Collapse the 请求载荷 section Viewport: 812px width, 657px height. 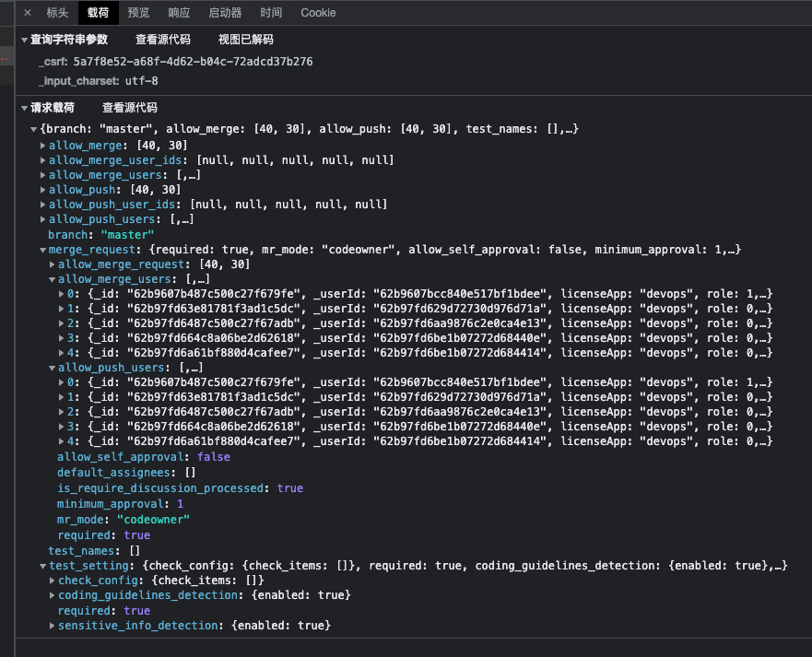tap(24, 108)
